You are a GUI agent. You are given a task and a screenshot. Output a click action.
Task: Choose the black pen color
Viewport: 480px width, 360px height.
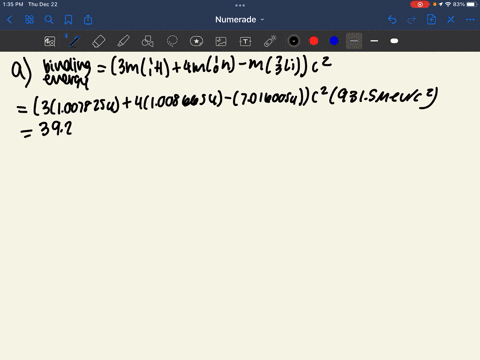pyautogui.click(x=294, y=41)
